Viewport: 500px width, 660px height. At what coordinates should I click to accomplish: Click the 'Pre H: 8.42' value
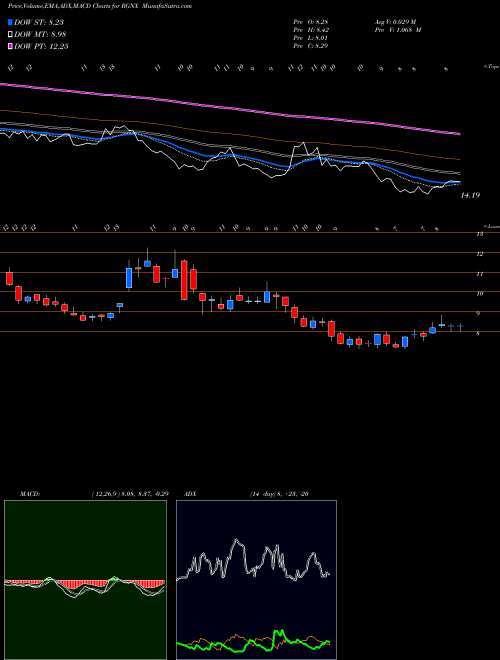(x=311, y=30)
